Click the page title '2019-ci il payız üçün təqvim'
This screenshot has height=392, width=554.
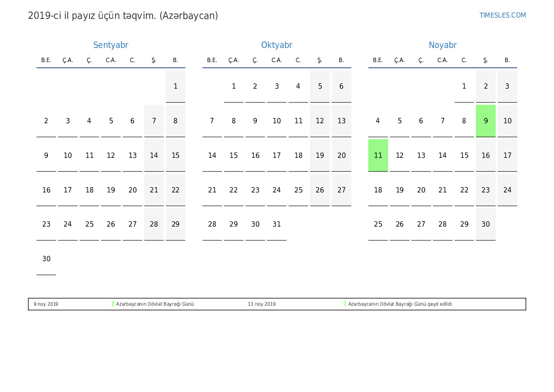tap(123, 16)
